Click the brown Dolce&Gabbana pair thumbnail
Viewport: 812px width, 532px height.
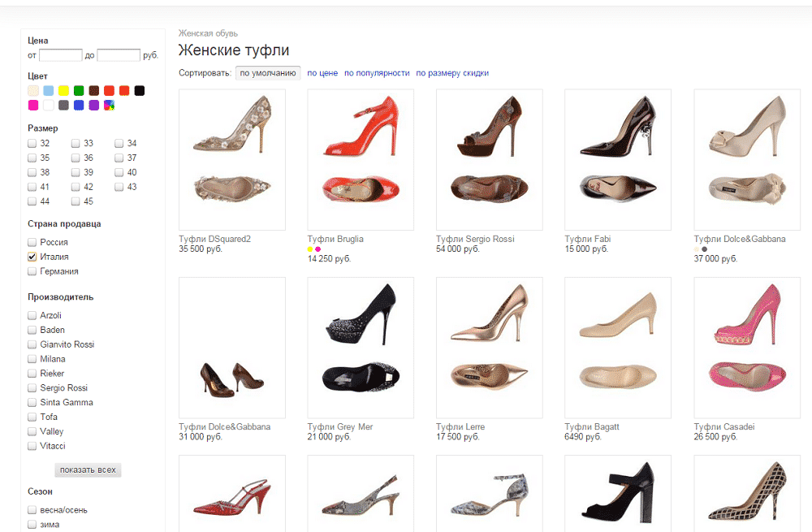tap(232, 348)
